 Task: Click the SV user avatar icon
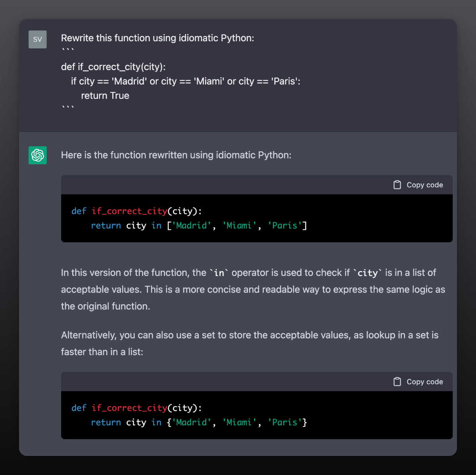point(37,39)
